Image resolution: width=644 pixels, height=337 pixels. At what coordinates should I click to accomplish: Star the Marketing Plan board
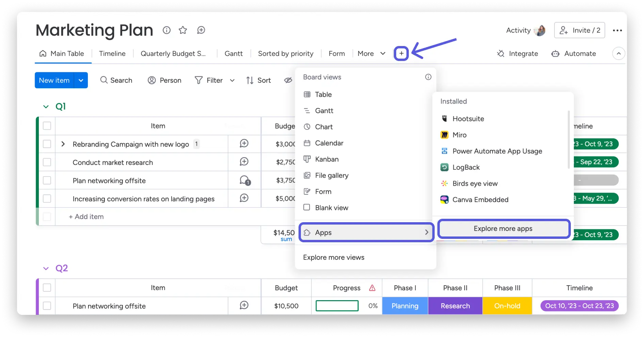click(183, 30)
